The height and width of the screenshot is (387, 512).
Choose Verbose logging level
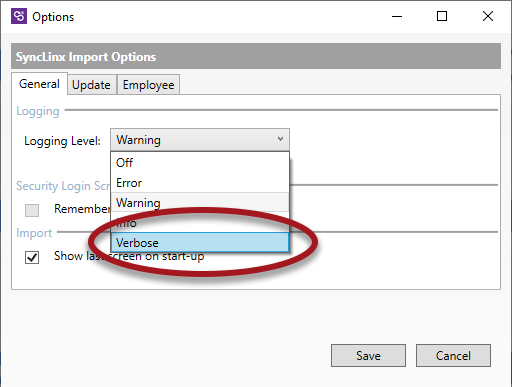click(200, 242)
